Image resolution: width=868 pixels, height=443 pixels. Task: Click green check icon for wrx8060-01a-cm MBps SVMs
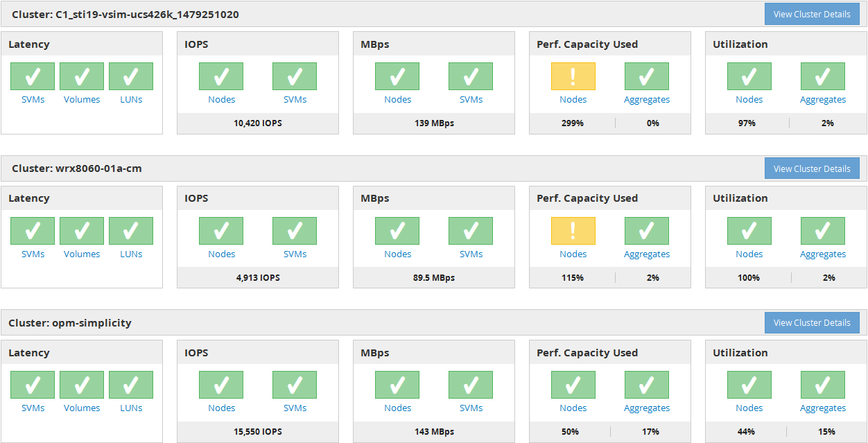coord(471,231)
